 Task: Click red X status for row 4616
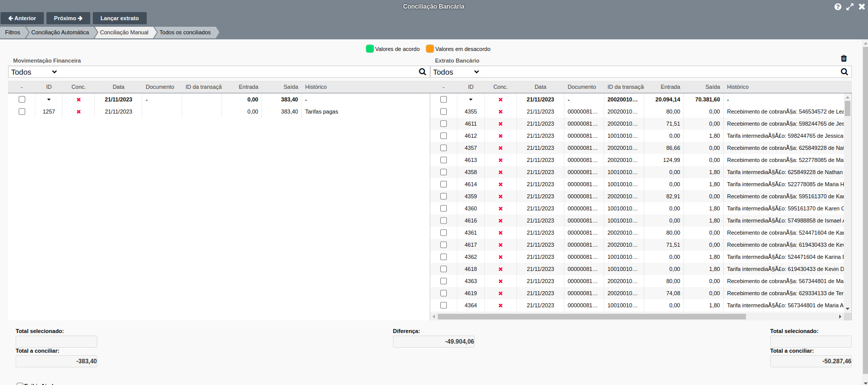point(500,221)
